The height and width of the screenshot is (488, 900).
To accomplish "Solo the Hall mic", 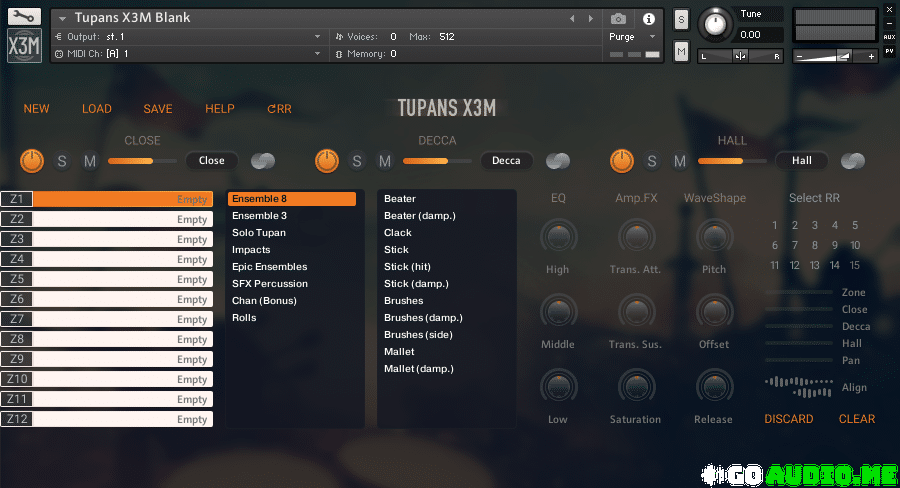I will 652,161.
